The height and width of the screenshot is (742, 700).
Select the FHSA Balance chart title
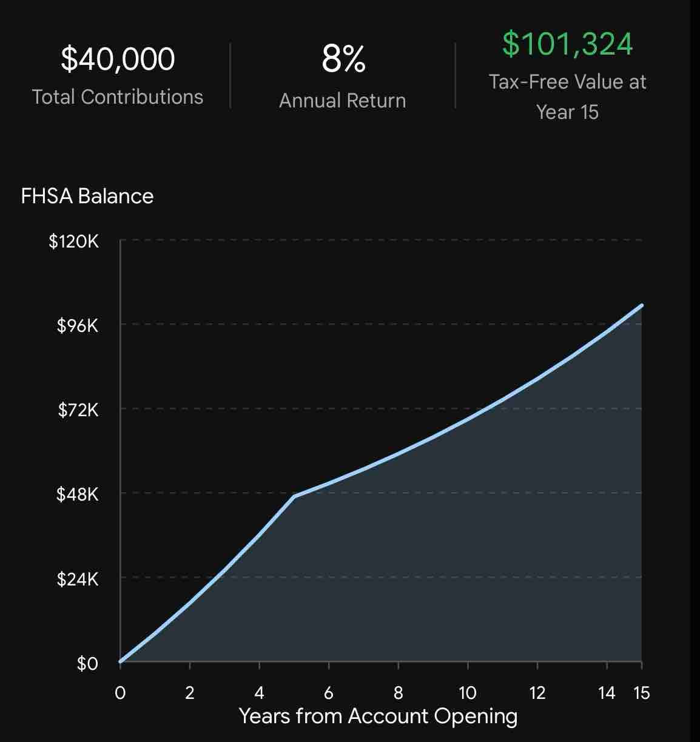point(87,196)
